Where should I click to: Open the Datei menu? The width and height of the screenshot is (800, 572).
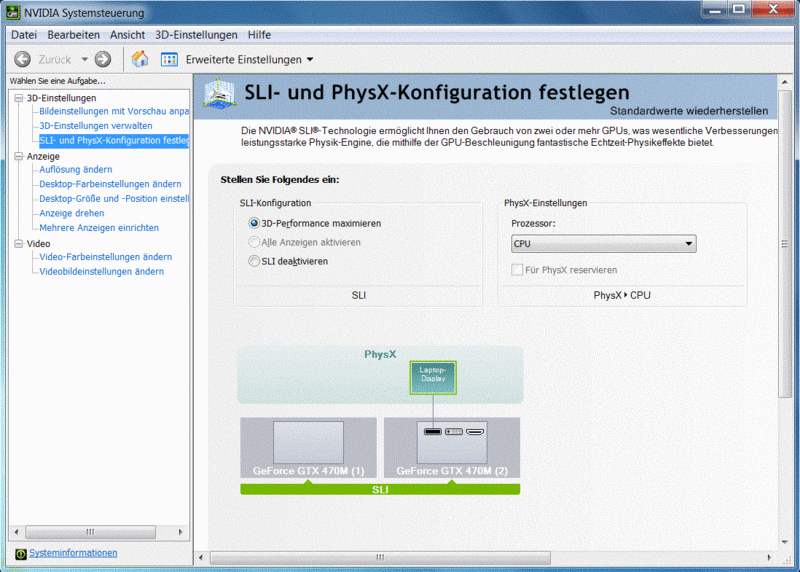24,35
